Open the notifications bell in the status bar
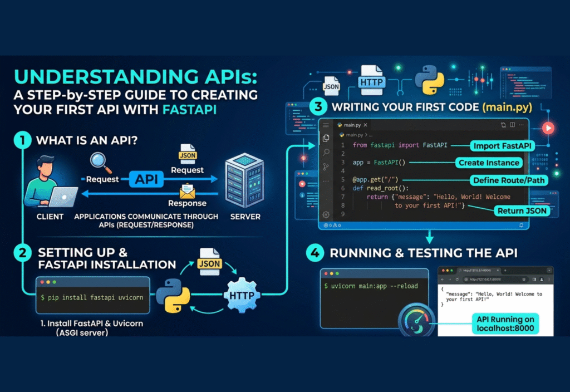Screen dimensions: 570x392 coord(521,225)
